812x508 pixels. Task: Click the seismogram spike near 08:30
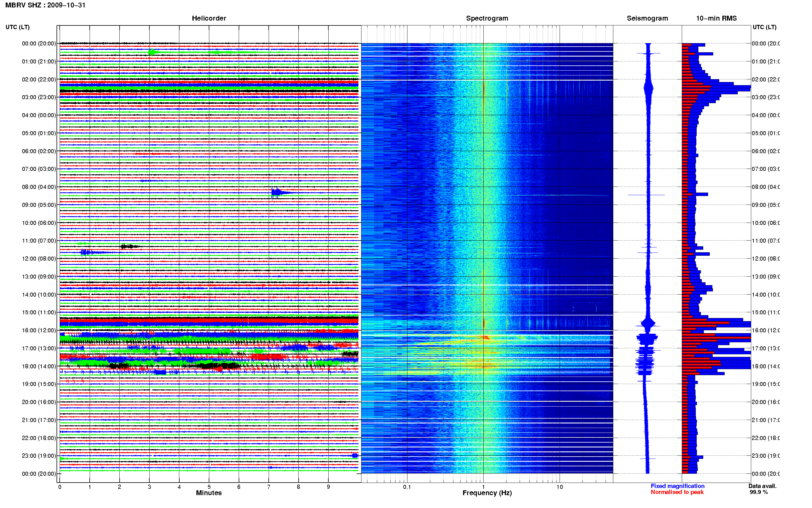coord(646,195)
